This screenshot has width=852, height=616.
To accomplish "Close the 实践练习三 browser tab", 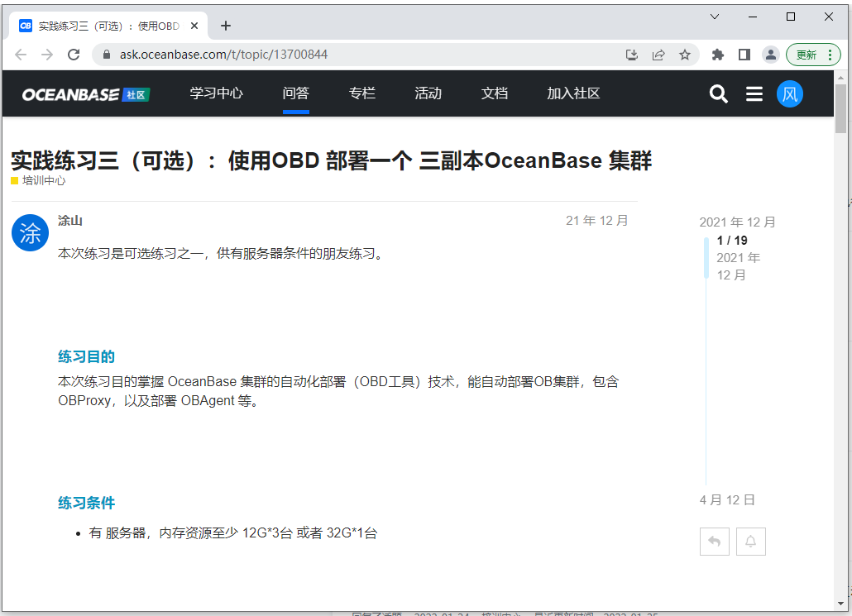I will 194,26.
